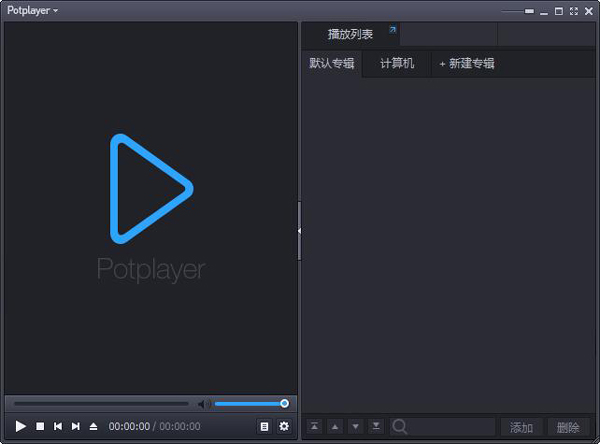Click the 00:00:00 elapsed time display
Image resolution: width=600 pixels, height=444 pixels.
129,426
